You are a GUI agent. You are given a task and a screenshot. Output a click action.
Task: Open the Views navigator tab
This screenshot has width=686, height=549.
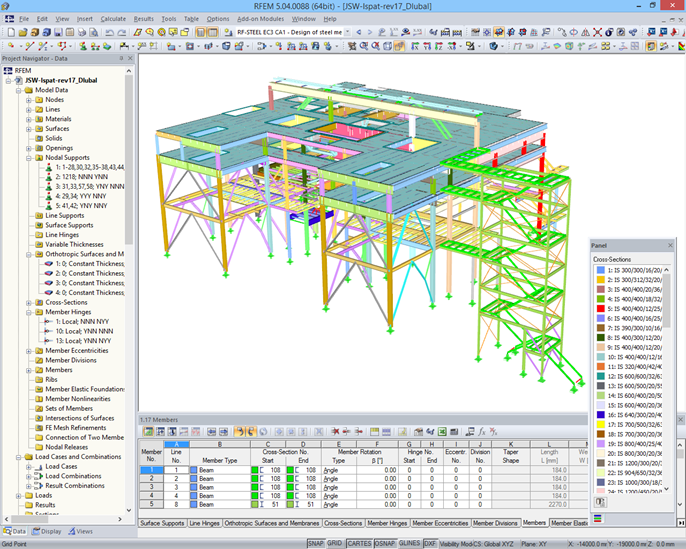pos(80,532)
